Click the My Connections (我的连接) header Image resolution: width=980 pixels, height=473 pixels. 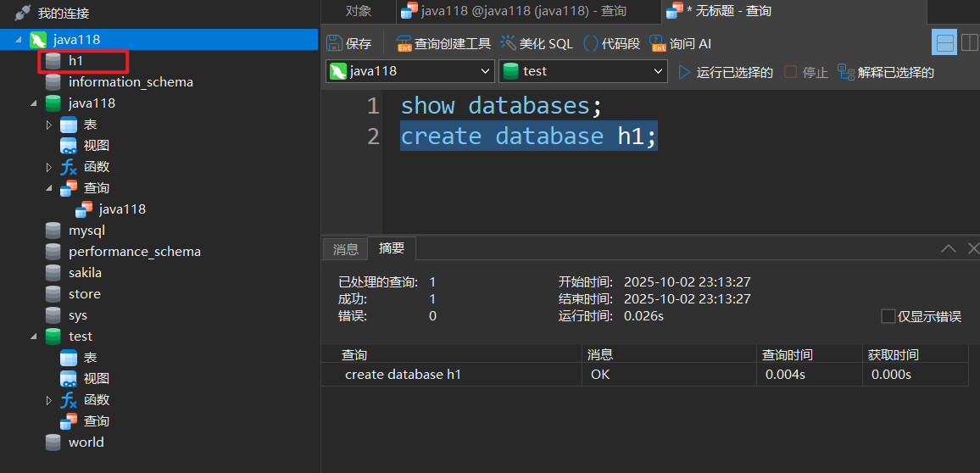tap(63, 13)
